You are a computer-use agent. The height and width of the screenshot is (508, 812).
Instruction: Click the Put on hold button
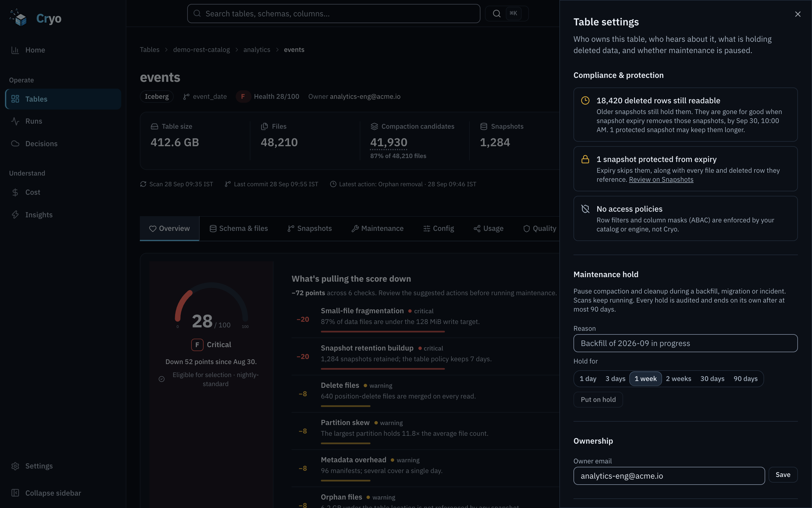click(598, 399)
